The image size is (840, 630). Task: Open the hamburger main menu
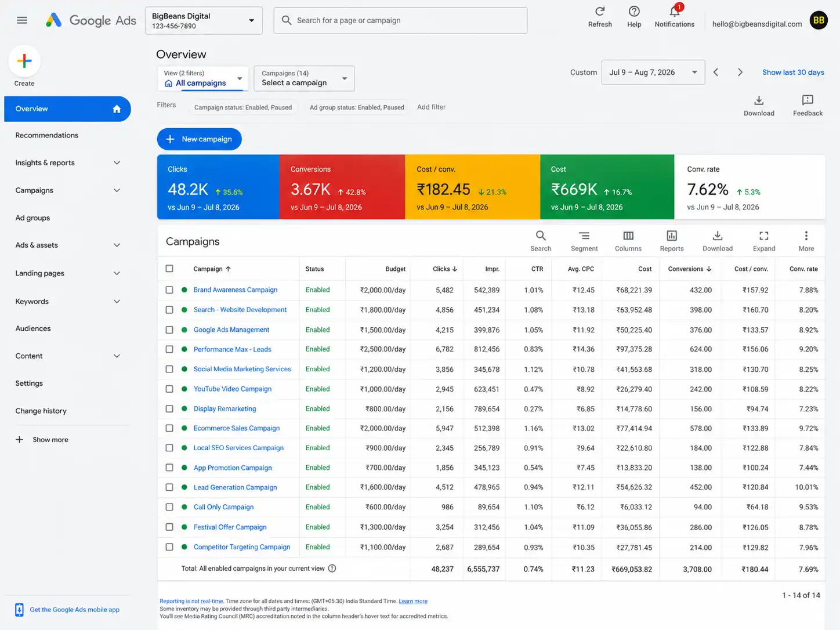[22, 20]
